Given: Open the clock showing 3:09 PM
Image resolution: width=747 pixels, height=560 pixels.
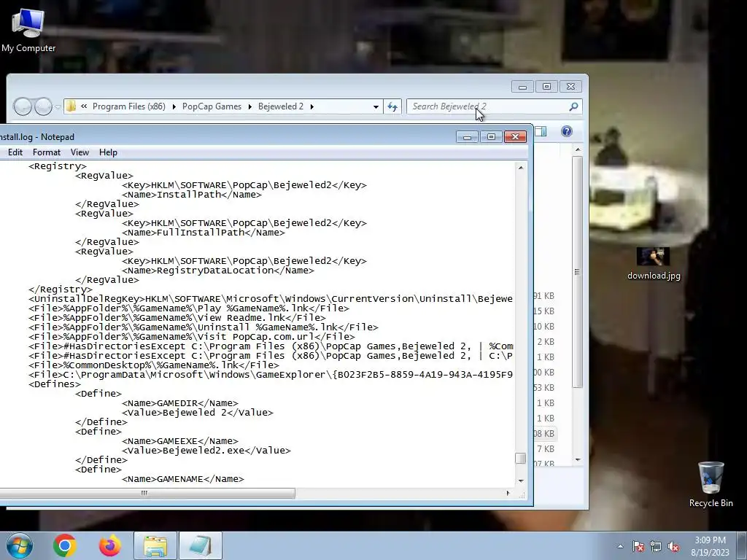Looking at the screenshot, I should (711, 546).
